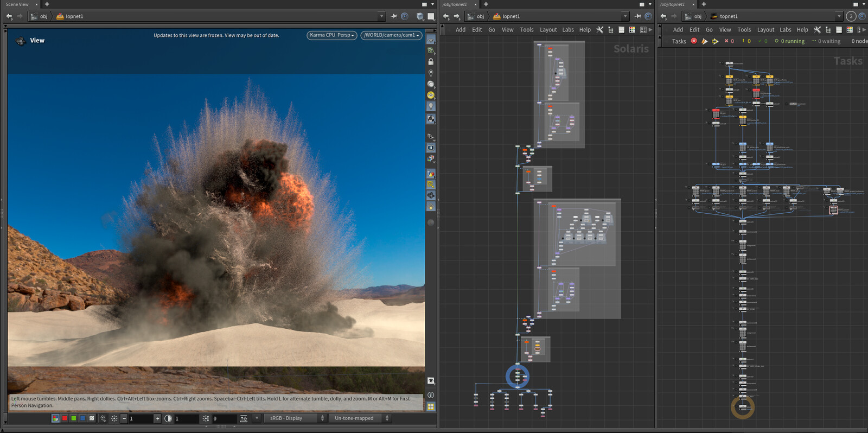Open the /WORLD/camera/cam1 camera menu
Viewport: 868px width, 433px height.
coord(392,35)
